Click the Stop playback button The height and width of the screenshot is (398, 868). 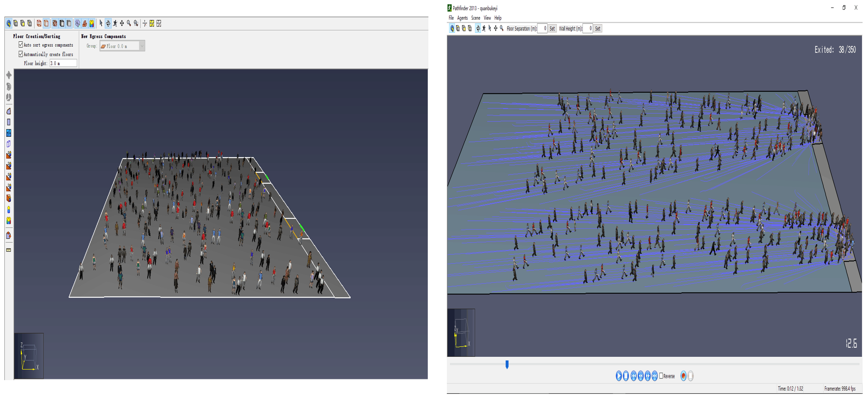[626, 376]
